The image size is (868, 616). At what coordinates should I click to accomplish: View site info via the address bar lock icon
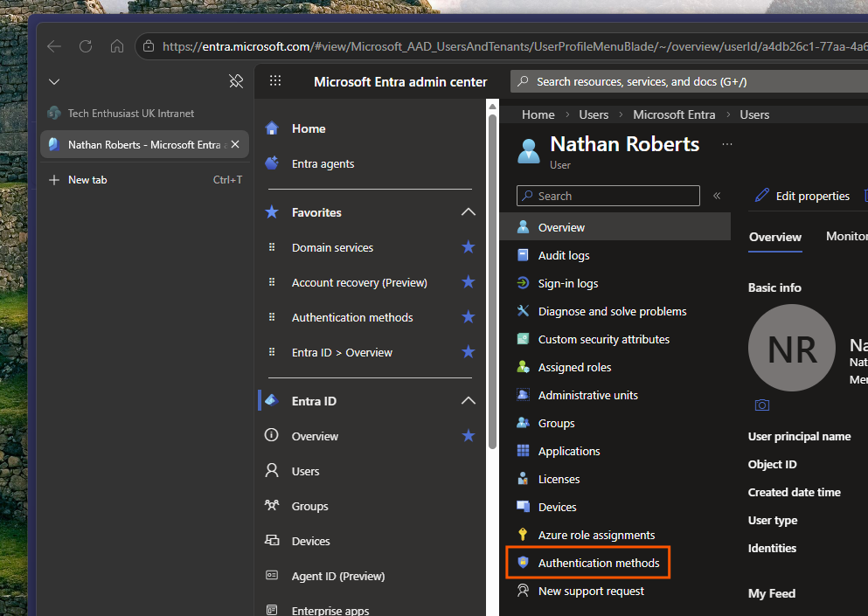click(149, 46)
